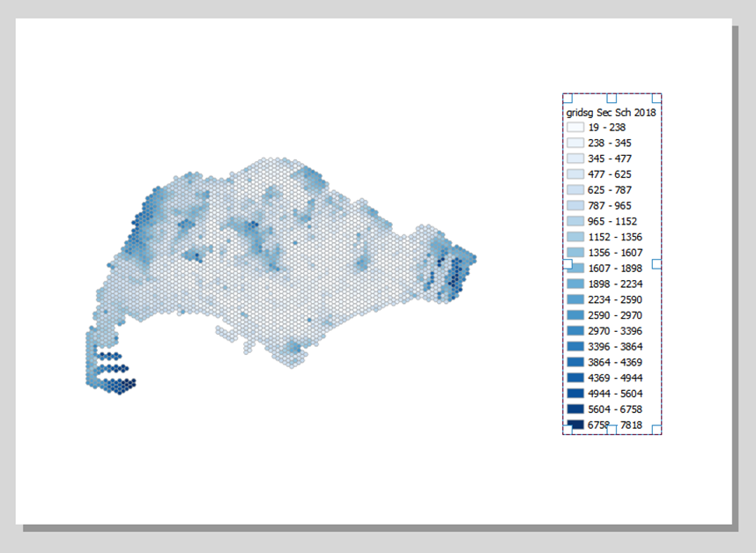Click the 965 - 1152 legend color swatch
This screenshot has height=553, width=756.
[575, 221]
